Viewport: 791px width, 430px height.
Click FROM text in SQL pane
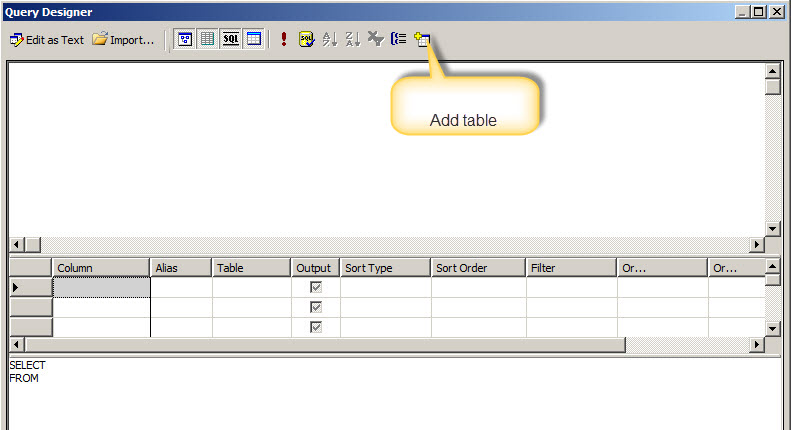coord(24,378)
